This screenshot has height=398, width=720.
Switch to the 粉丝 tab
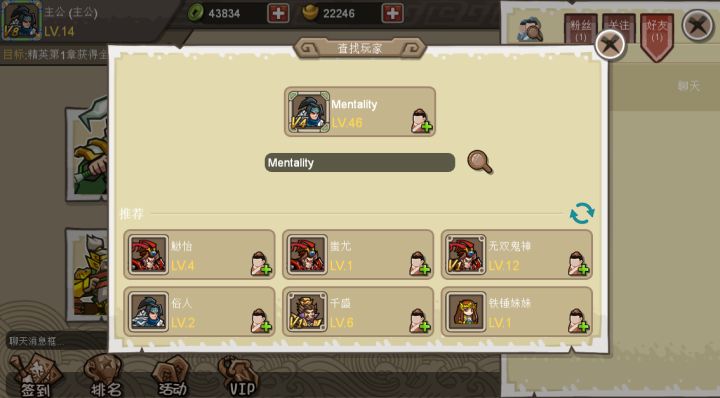[x=580, y=30]
